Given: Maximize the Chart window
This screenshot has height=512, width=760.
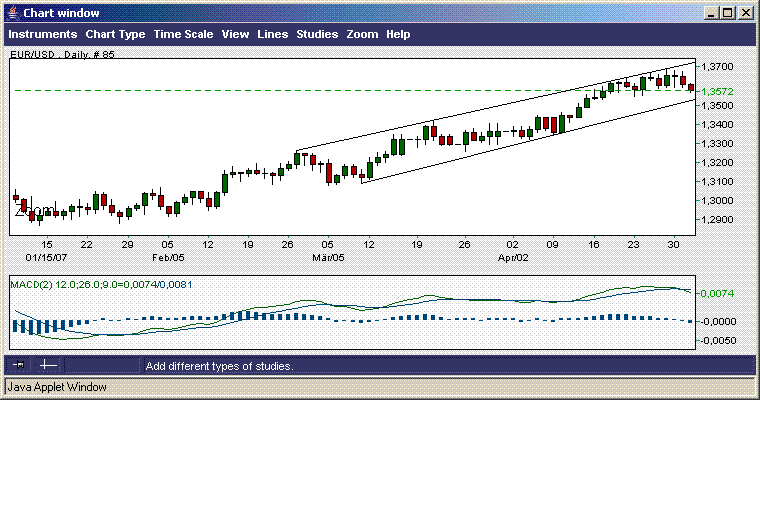Looking at the screenshot, I should 728,13.
